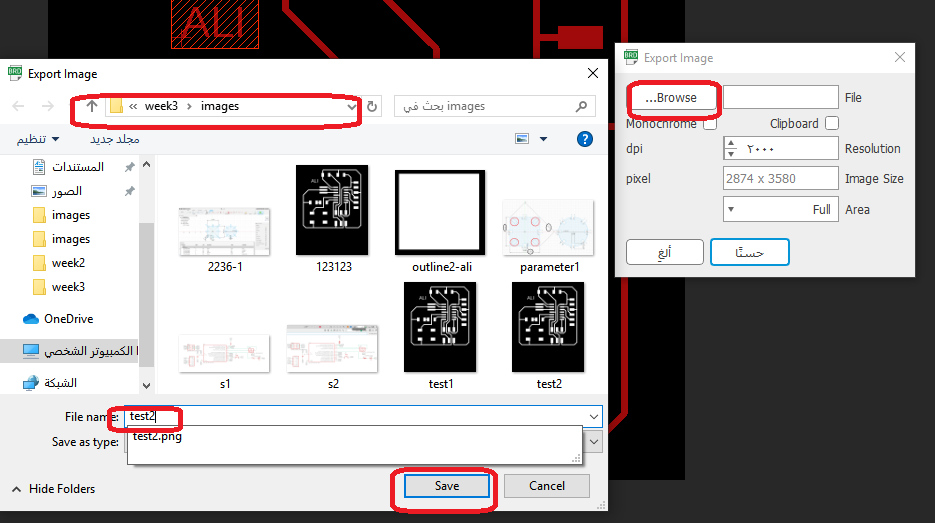This screenshot has height=523, width=935.
Task: Select the s1 file thumbnail
Action: pos(224,352)
